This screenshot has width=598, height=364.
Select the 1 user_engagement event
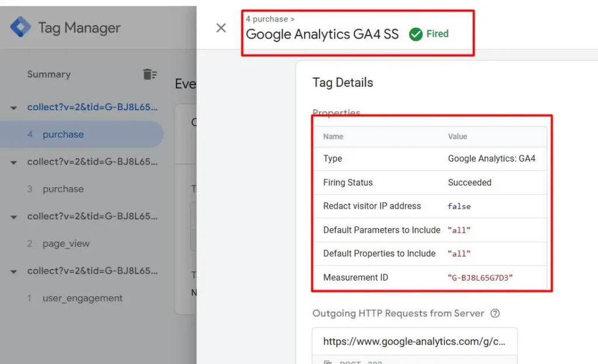coord(82,298)
